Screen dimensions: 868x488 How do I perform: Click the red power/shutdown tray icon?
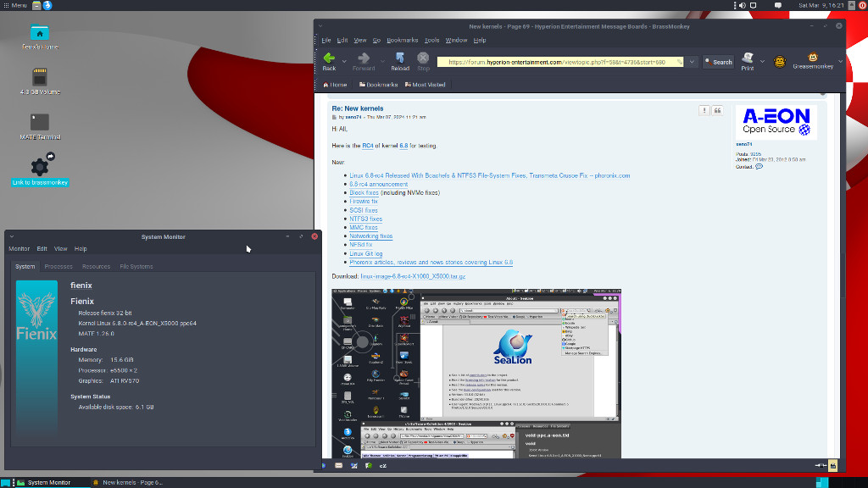pos(862,5)
